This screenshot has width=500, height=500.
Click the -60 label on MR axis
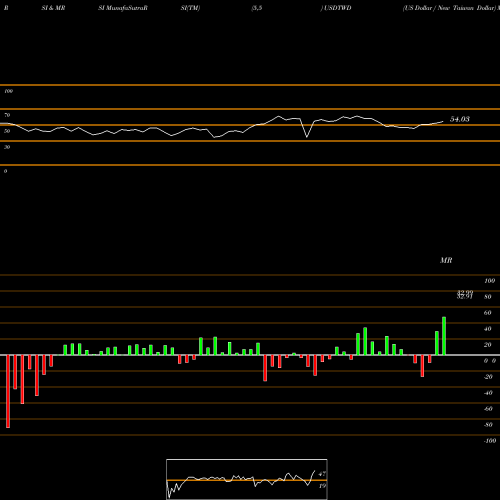pos(488,409)
